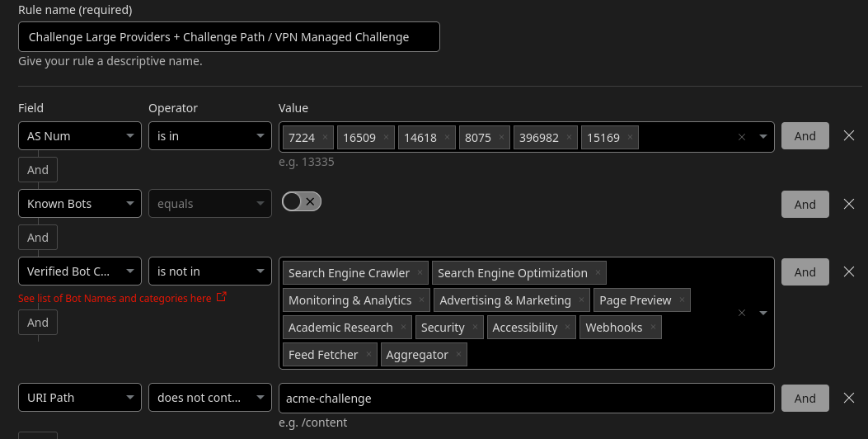Click 'Give your rule a descriptive name.' text
Screen dimensions: 868x439
(110, 61)
